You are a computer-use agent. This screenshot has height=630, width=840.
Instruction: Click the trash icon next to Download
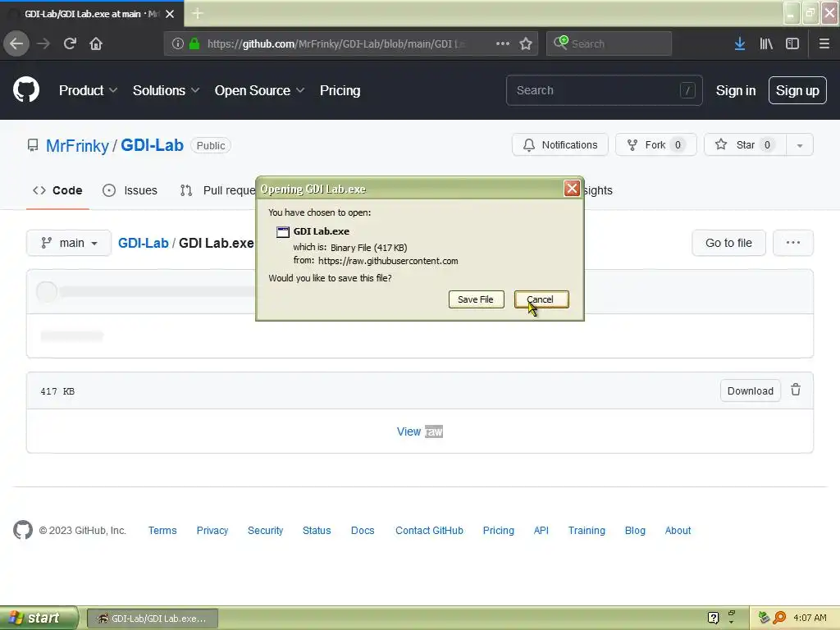click(x=796, y=390)
